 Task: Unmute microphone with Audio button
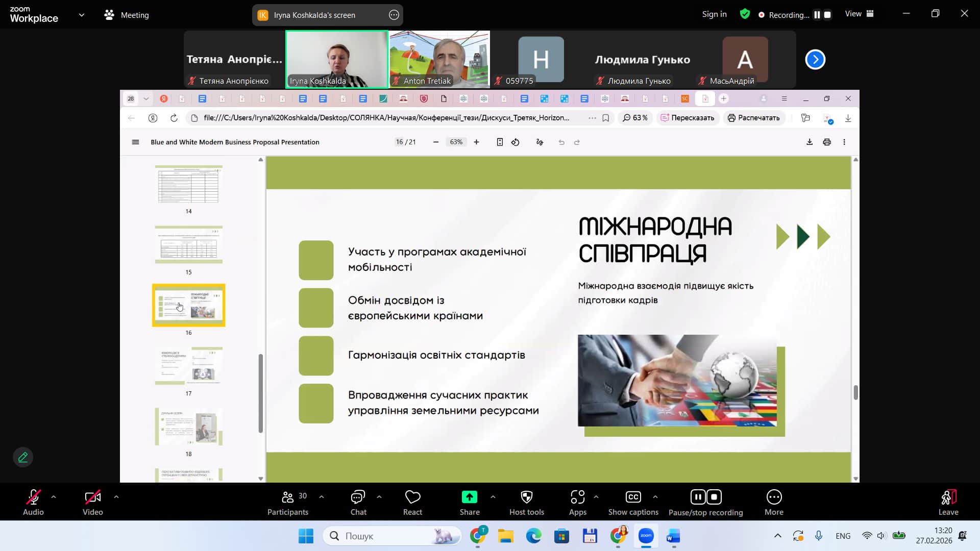tap(33, 497)
